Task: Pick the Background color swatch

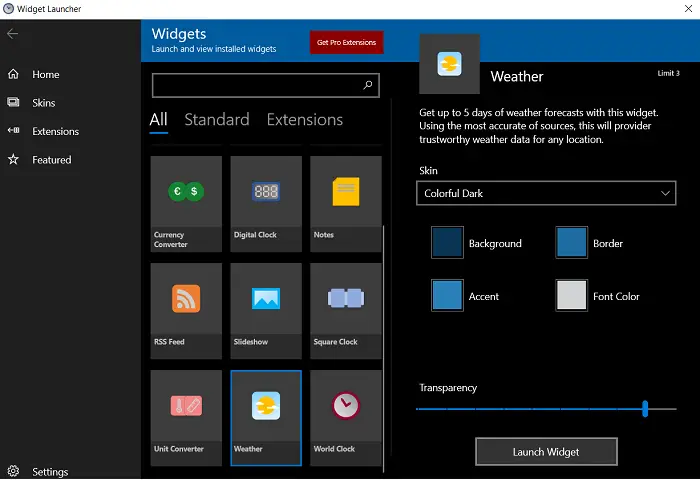Action: coord(447,242)
